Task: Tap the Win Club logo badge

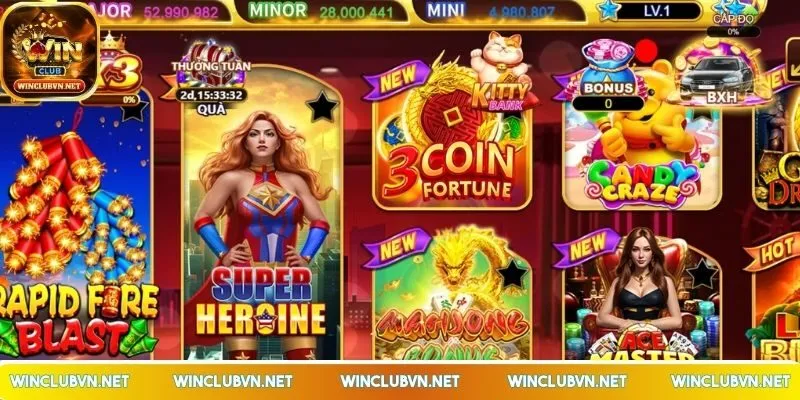Action: pyautogui.click(x=49, y=52)
